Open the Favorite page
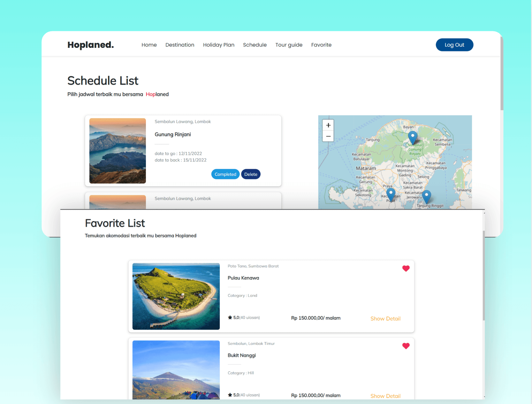 (x=321, y=45)
